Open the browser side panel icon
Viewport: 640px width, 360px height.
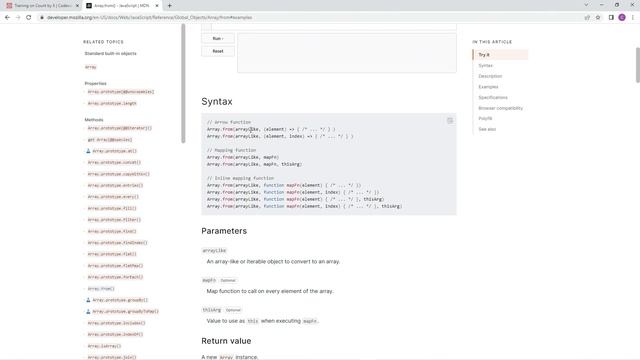pos(611,18)
